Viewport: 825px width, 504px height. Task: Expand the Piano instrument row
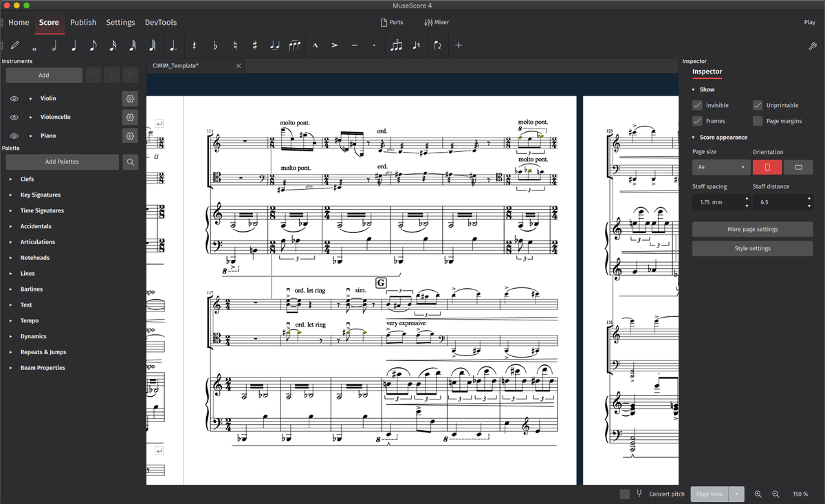pos(31,135)
